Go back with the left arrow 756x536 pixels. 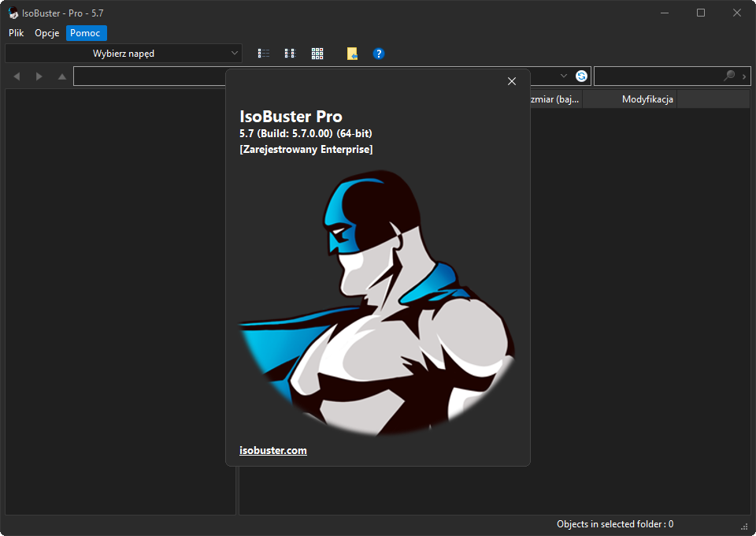pos(17,76)
